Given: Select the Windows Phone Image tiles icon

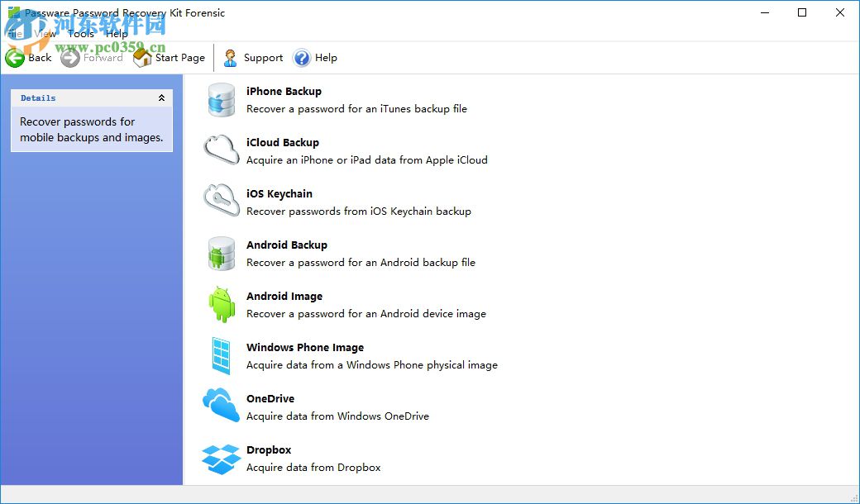Looking at the screenshot, I should tap(220, 355).
